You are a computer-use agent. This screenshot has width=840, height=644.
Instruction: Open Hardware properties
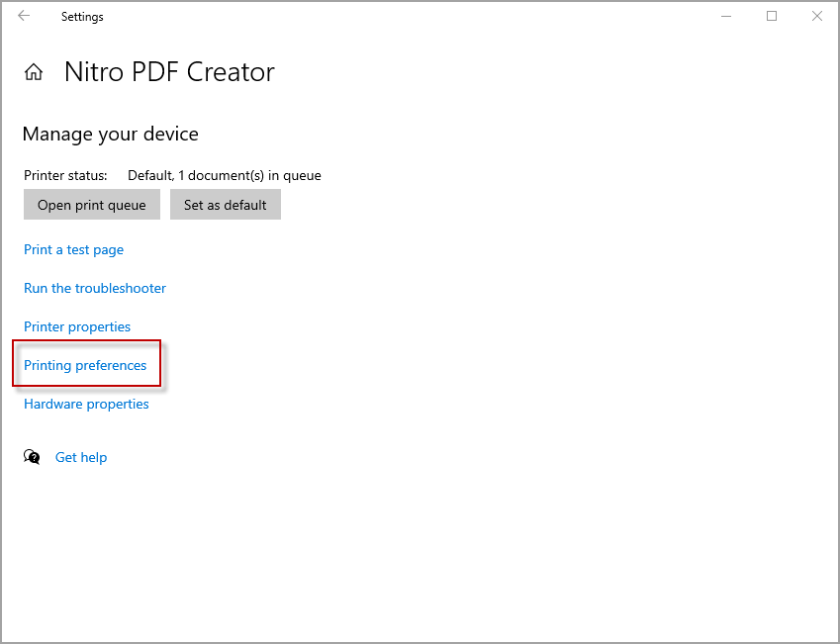coord(86,404)
